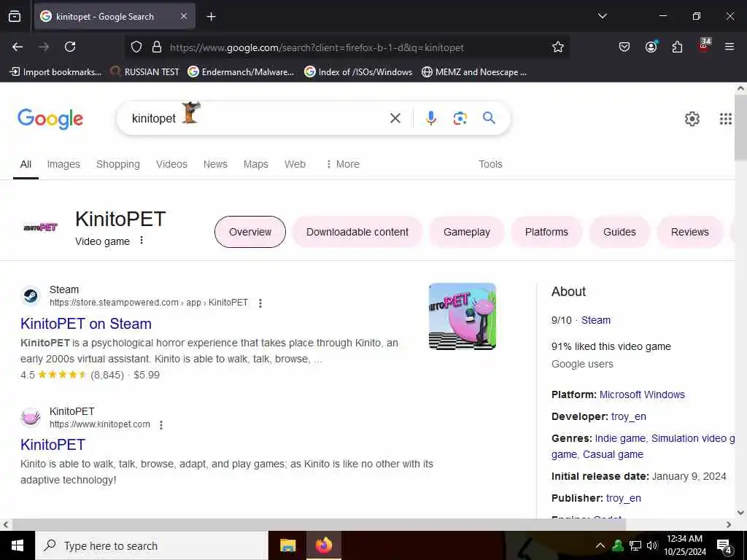Open Google quick settings gear
The width and height of the screenshot is (747, 560).
coord(692,119)
